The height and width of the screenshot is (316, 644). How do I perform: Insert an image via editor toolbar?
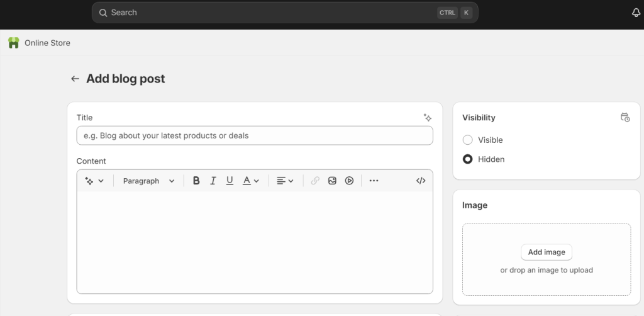[x=332, y=181]
